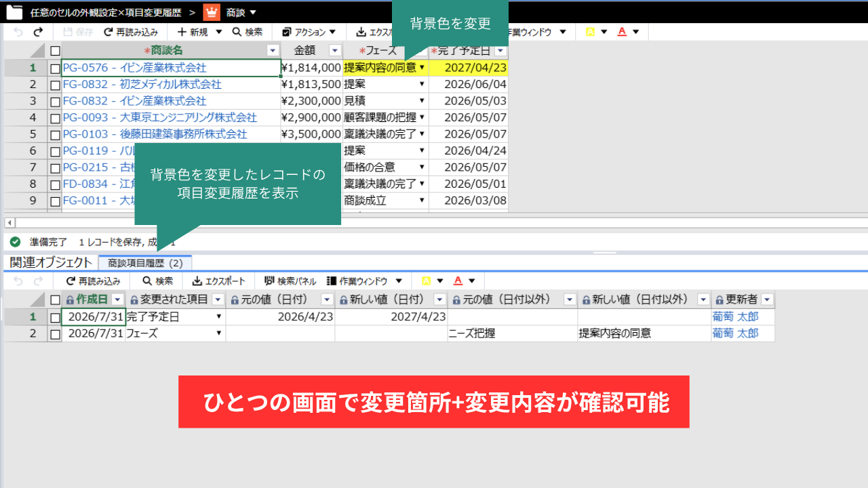This screenshot has width=868, height=488.
Task: Expand the lower 作業ウィンドウ dropdown arrow
Action: 399,281
